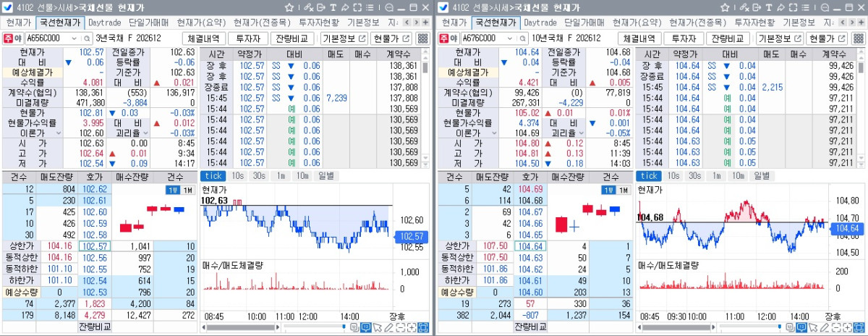Image resolution: width=868 pixels, height=336 pixels.
Task: Click the horizontal scrollbar under right chart
Action: click(677, 327)
